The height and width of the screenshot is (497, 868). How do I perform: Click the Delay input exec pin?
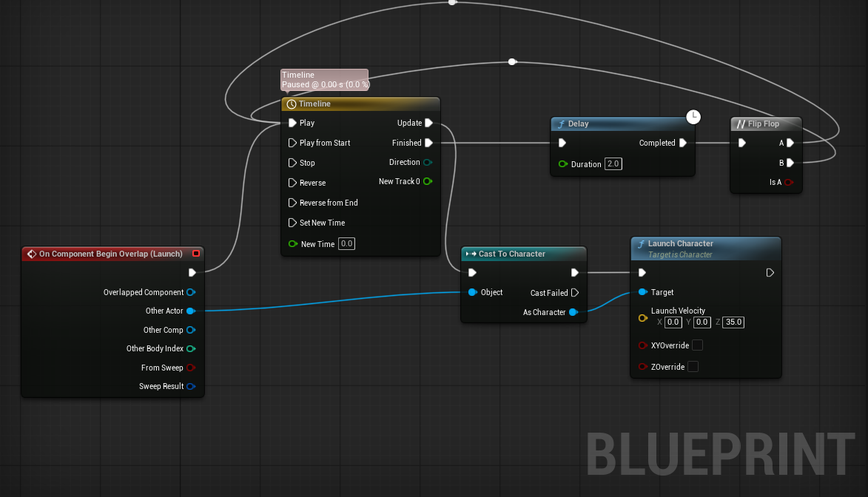tap(562, 143)
